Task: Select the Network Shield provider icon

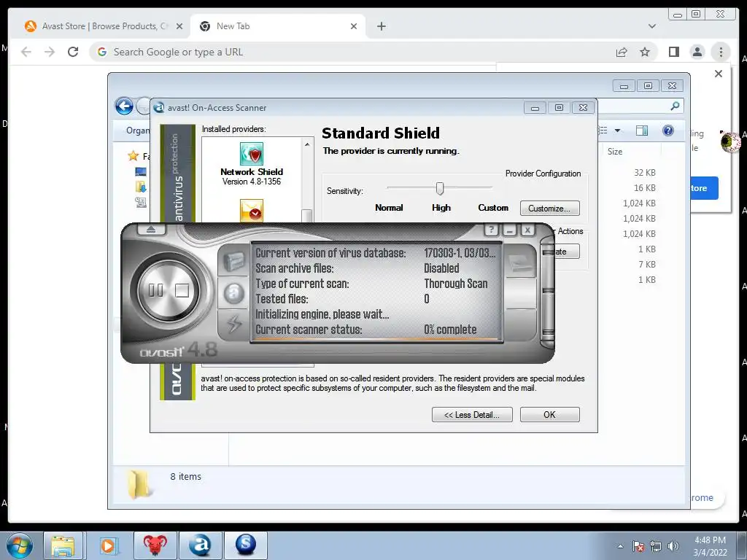Action: coord(252,154)
